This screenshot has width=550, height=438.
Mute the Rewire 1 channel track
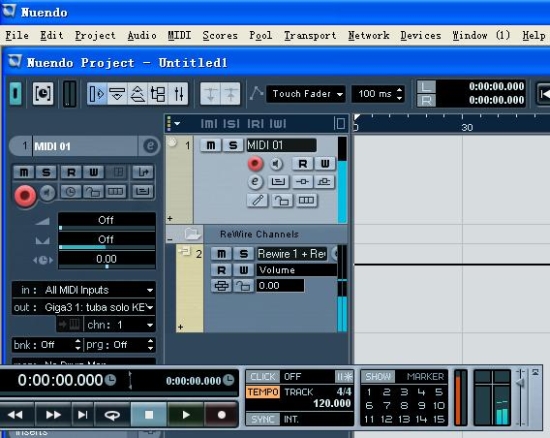point(221,254)
